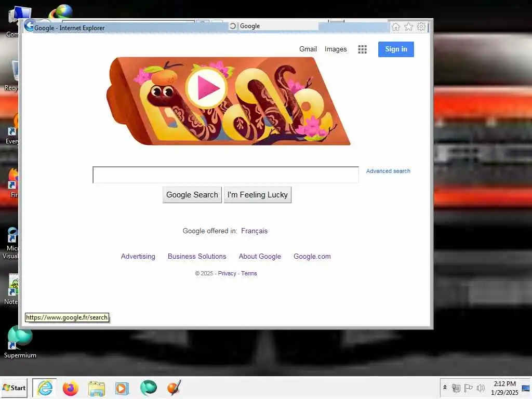Show hidden system tray icons

[445, 388]
